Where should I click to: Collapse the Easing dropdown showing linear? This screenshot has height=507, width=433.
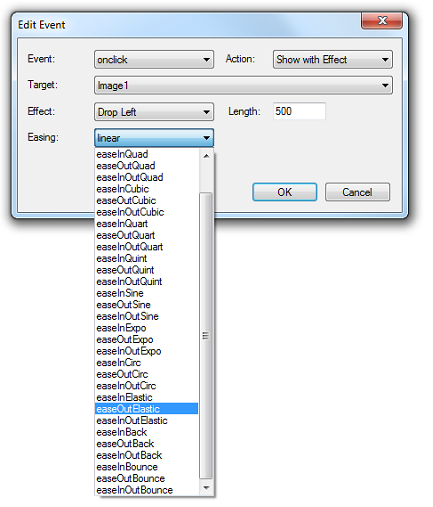click(x=154, y=138)
